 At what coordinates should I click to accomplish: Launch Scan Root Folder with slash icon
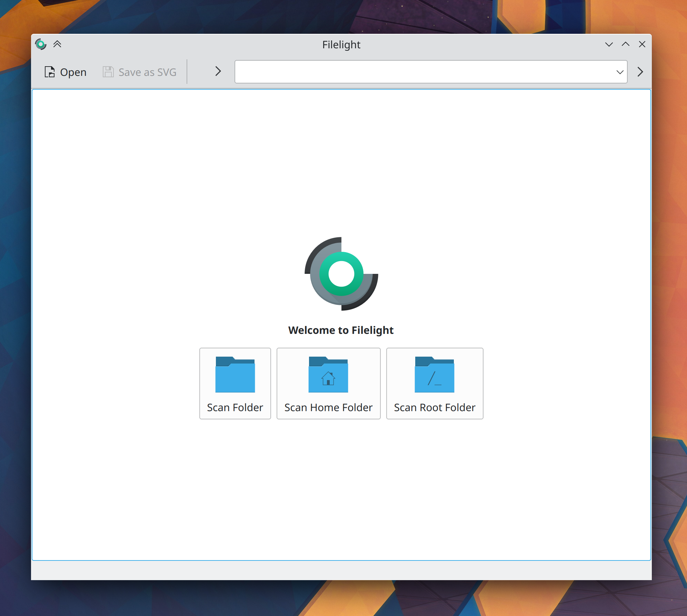pyautogui.click(x=435, y=384)
